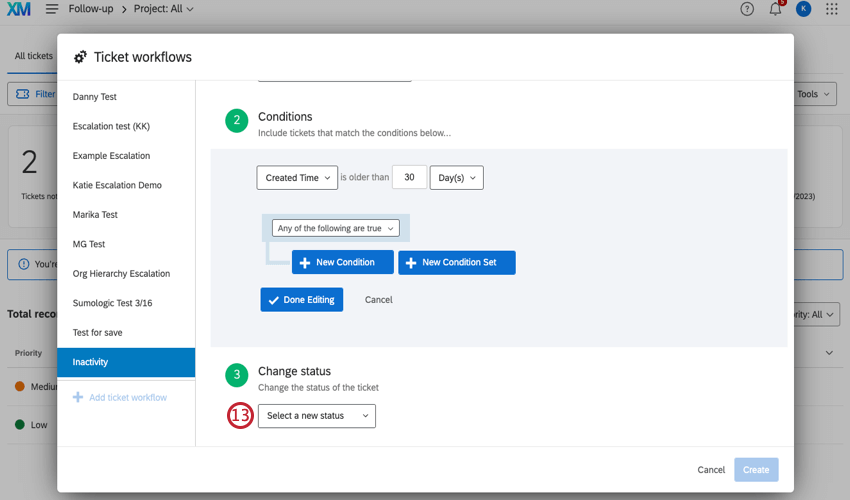Select the MG Test workflow
The image size is (850, 500).
coord(126,244)
